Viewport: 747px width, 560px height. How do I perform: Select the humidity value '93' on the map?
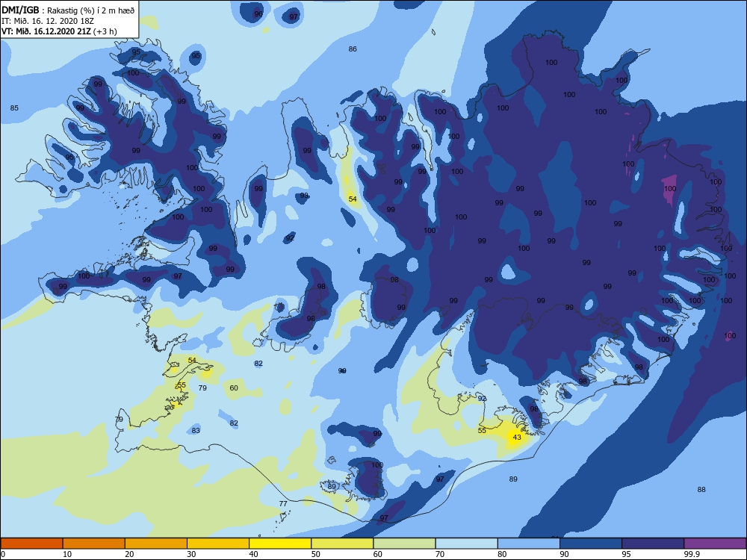pos(304,195)
